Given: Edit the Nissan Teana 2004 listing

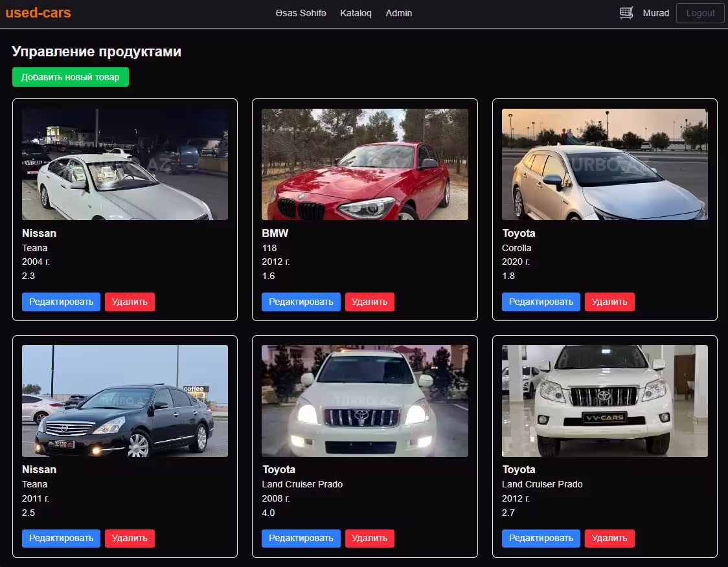Looking at the screenshot, I should point(62,302).
